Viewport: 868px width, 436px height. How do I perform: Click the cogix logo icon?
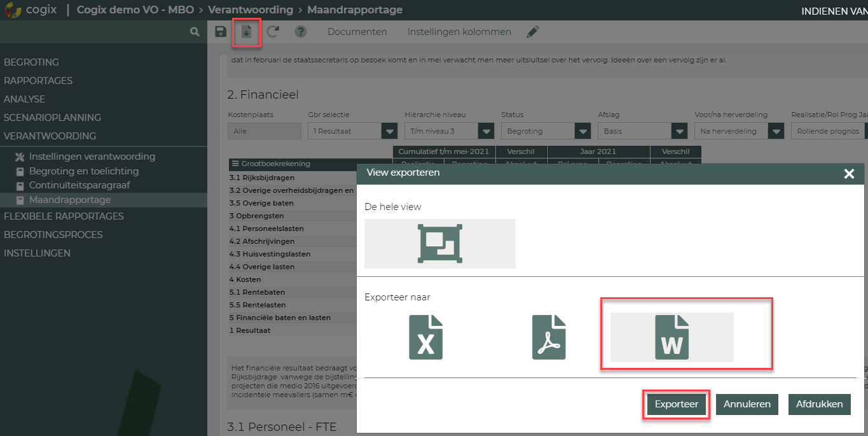coord(12,10)
